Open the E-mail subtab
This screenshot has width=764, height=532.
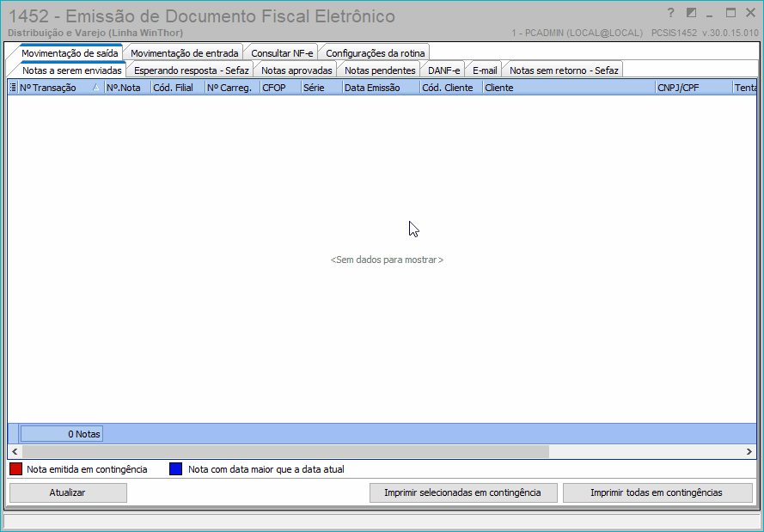[x=485, y=70]
